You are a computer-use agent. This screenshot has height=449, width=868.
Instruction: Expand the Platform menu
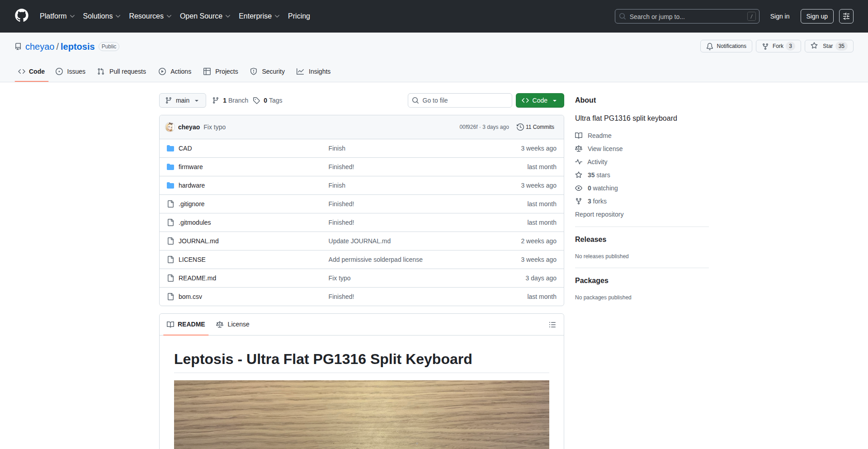point(57,16)
